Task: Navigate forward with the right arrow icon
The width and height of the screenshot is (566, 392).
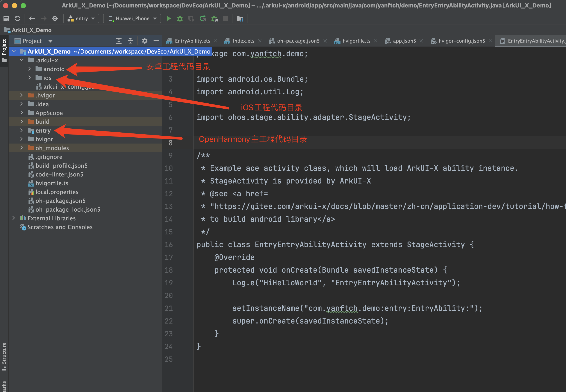Action: coord(43,18)
